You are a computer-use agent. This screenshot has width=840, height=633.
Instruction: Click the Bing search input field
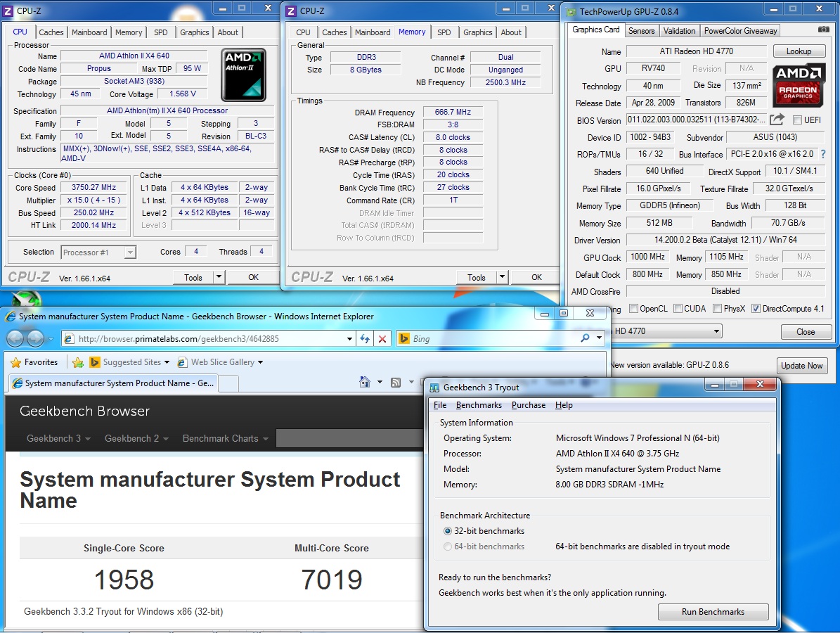coord(493,338)
